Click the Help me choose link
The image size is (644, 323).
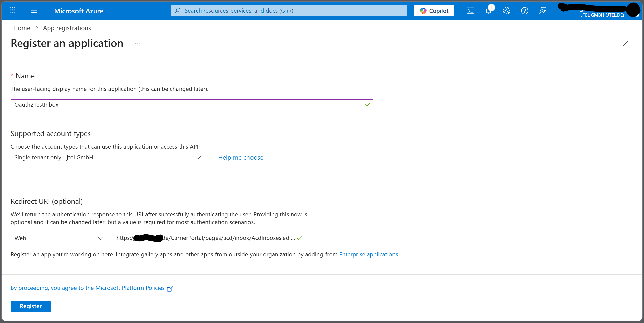240,157
